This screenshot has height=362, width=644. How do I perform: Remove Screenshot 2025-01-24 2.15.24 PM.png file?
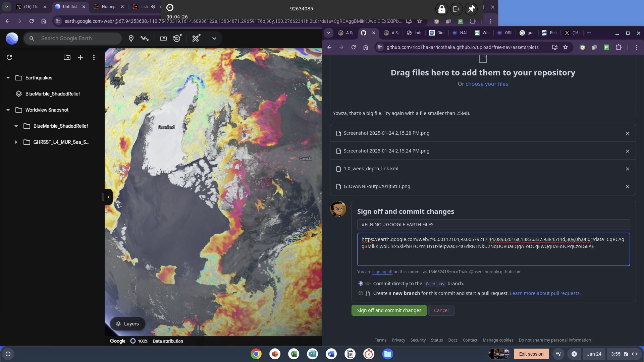pyautogui.click(x=627, y=151)
